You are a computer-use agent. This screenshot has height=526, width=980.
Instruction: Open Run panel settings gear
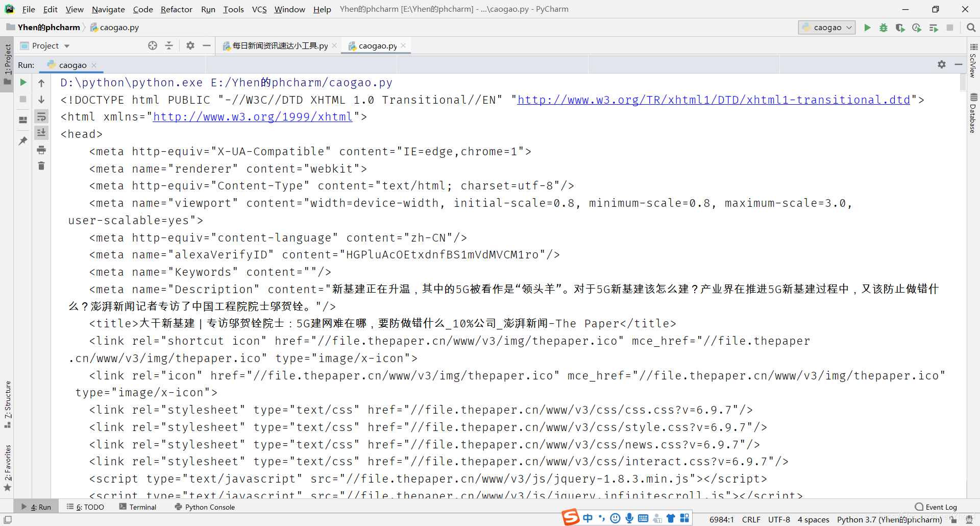coord(942,64)
